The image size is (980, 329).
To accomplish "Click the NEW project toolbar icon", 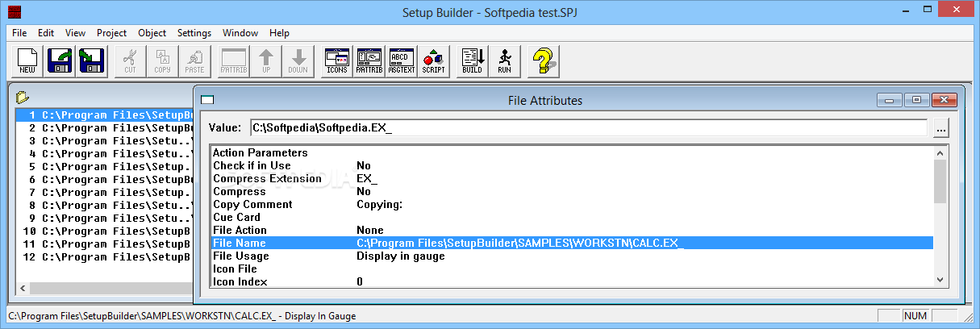I will tap(27, 61).
